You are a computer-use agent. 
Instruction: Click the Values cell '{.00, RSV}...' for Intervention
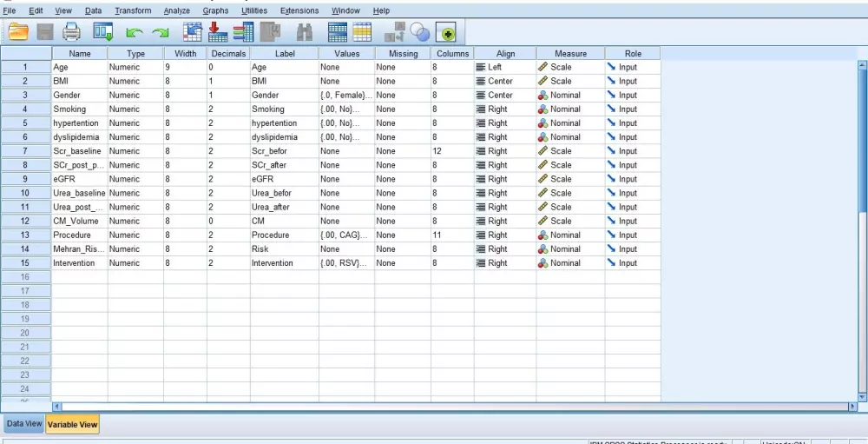pyautogui.click(x=346, y=262)
